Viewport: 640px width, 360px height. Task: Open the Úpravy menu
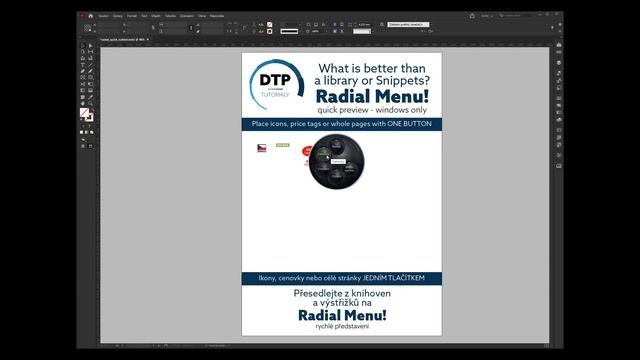[118, 16]
